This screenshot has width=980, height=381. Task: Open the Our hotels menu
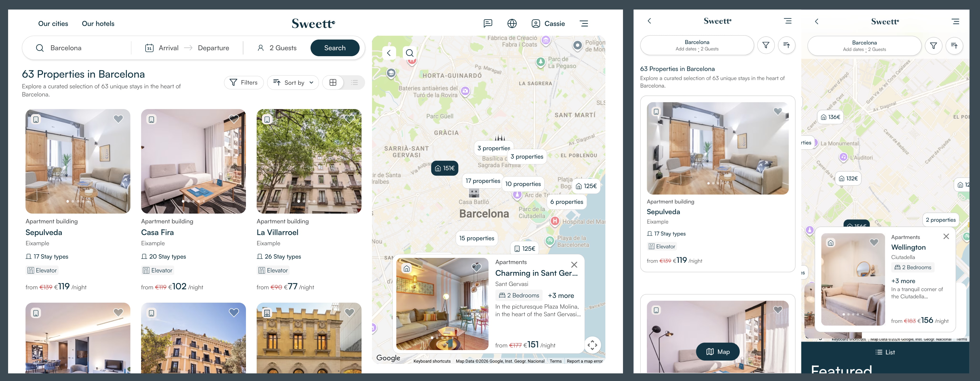click(x=98, y=24)
